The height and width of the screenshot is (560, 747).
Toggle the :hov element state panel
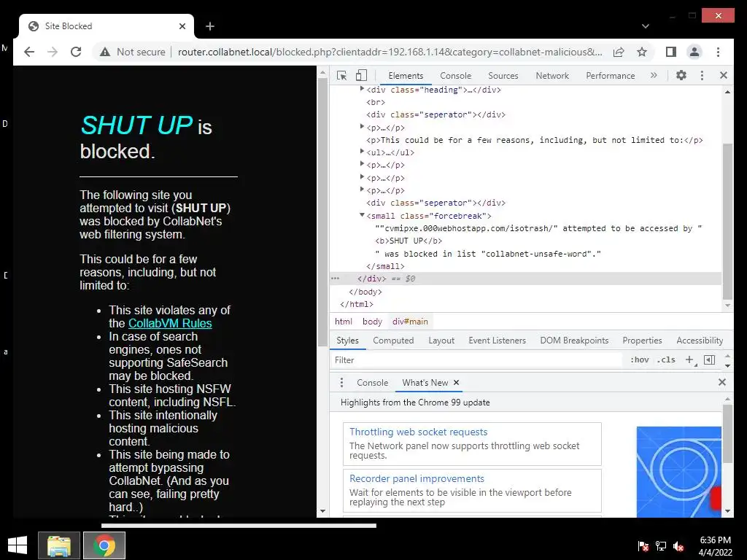click(639, 360)
